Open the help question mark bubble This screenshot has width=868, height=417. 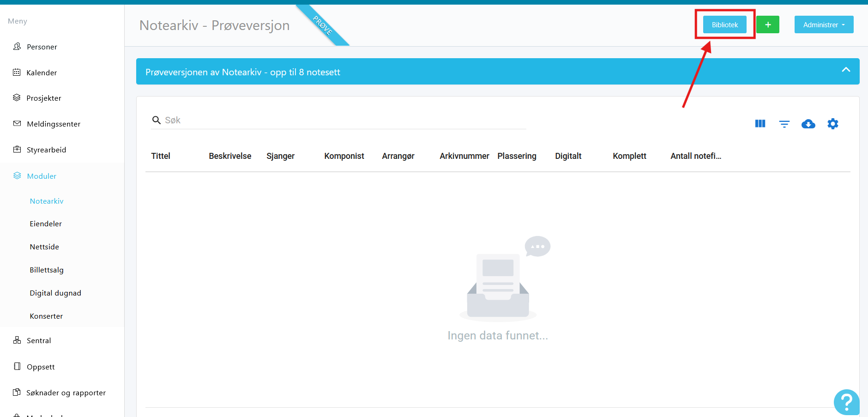click(x=846, y=402)
